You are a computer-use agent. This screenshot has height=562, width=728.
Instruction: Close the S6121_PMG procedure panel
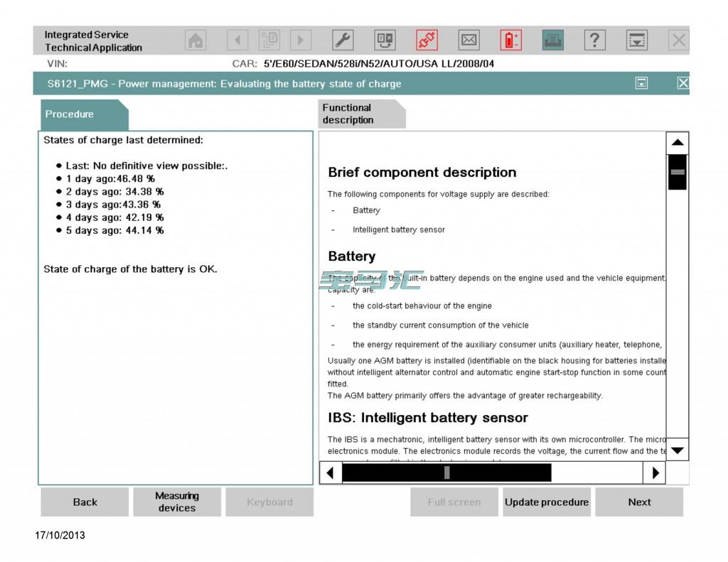pyautogui.click(x=683, y=83)
